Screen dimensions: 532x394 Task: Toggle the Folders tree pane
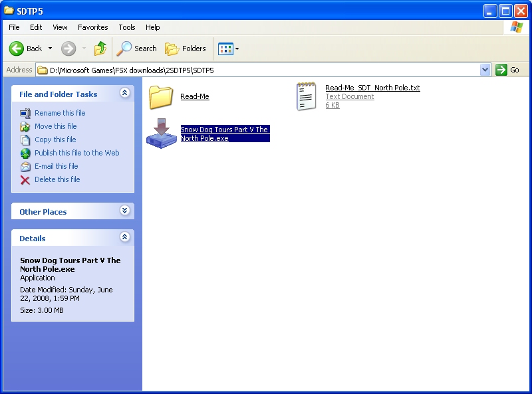(186, 49)
